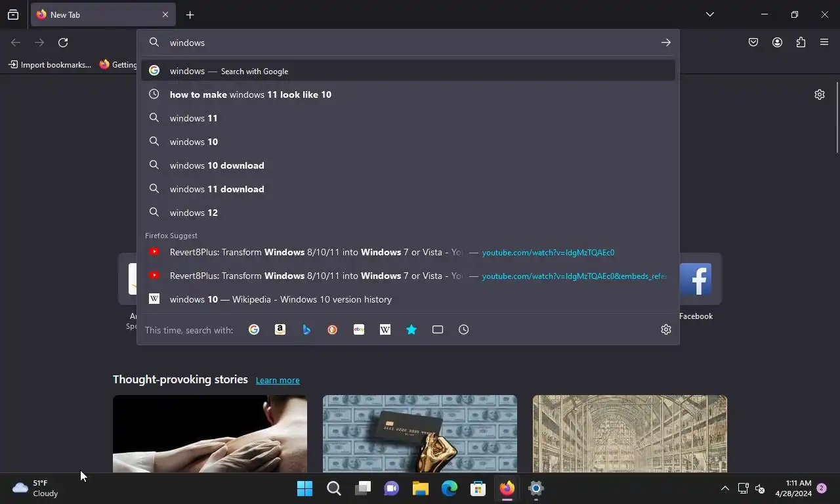
Task: Open Task View on taskbar
Action: click(363, 488)
